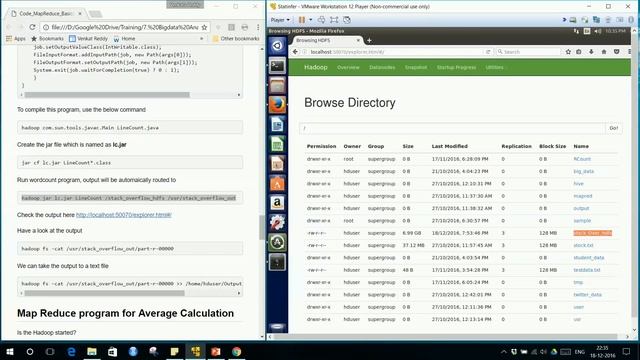This screenshot has width=640, height=360.
Task: Open the twitter_data directory link
Action: 587,294
